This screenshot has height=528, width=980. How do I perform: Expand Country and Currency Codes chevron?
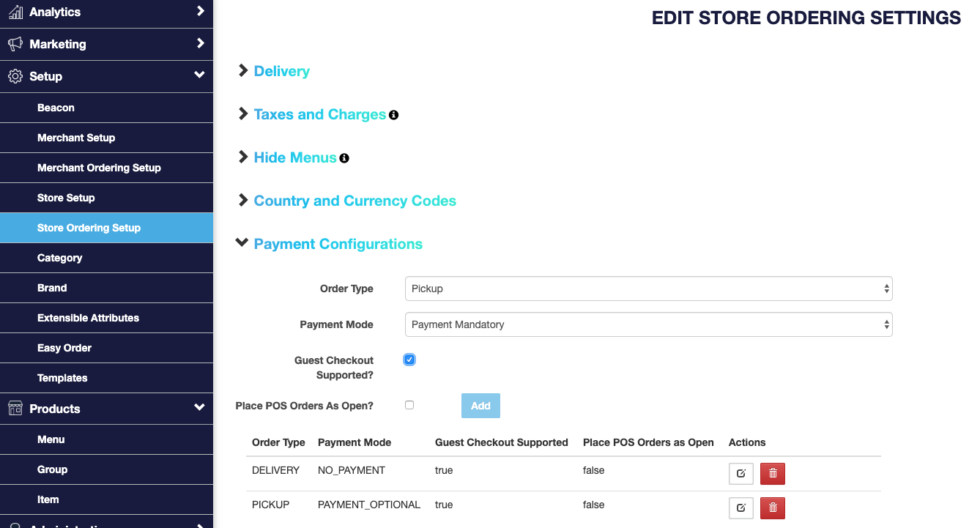coord(243,200)
